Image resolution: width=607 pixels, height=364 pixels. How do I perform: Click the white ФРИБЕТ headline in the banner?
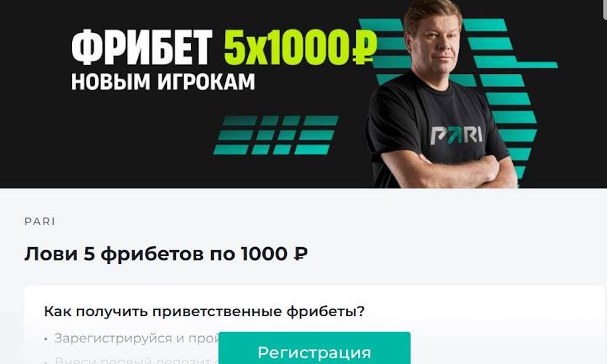[x=142, y=47]
